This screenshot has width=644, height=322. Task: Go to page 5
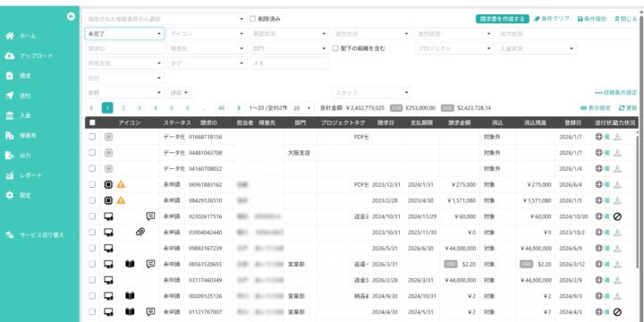click(172, 108)
